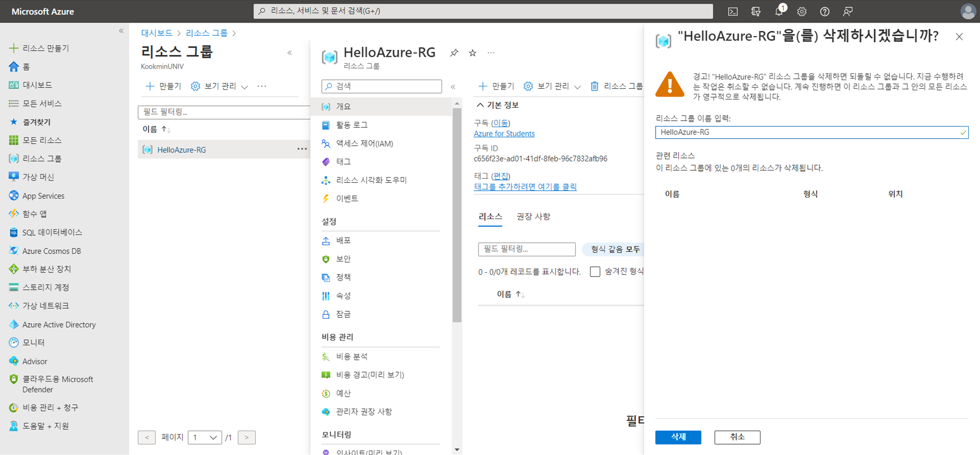The height and width of the screenshot is (455, 980).
Task: Open the directory and subscription filter icon
Action: 756,11
